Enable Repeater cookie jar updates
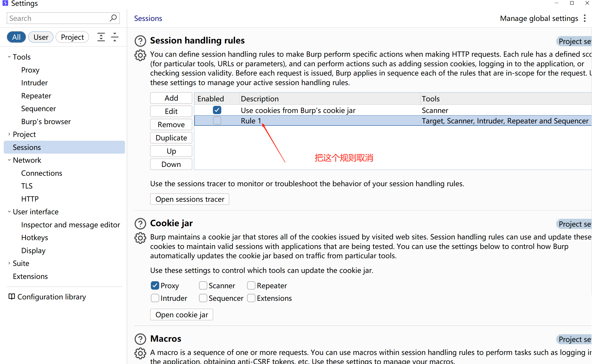 pyautogui.click(x=251, y=285)
